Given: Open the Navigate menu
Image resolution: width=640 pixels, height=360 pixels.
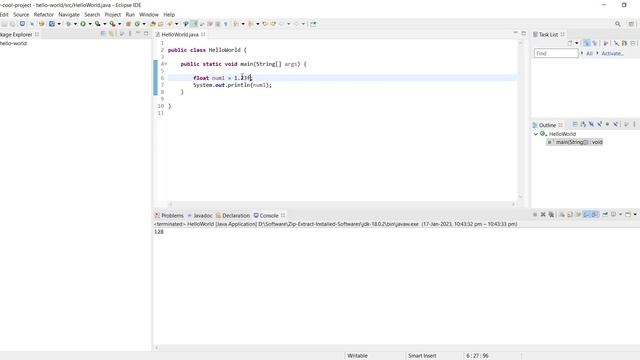Looking at the screenshot, I should click(x=69, y=15).
